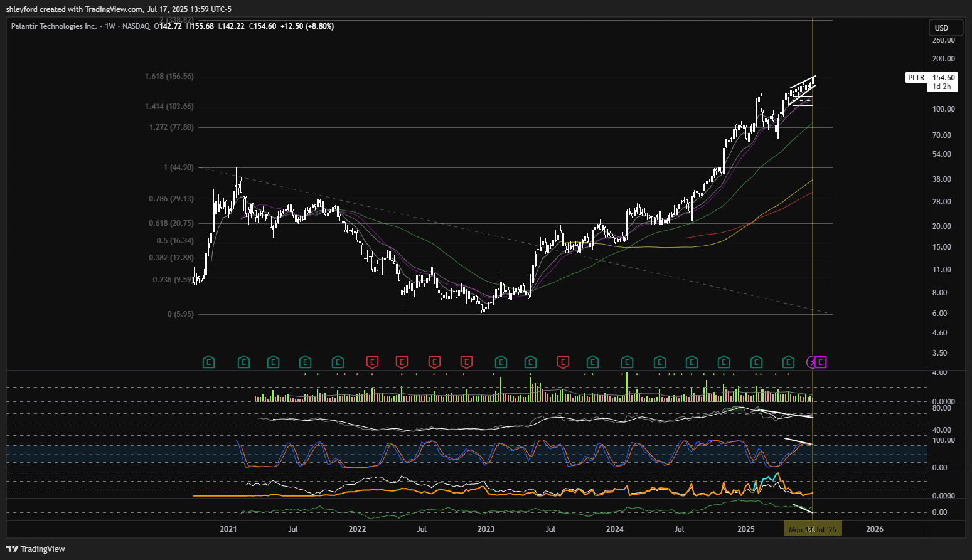The image size is (972, 560).
Task: Click the first red earnings E marker
Action: 372,362
